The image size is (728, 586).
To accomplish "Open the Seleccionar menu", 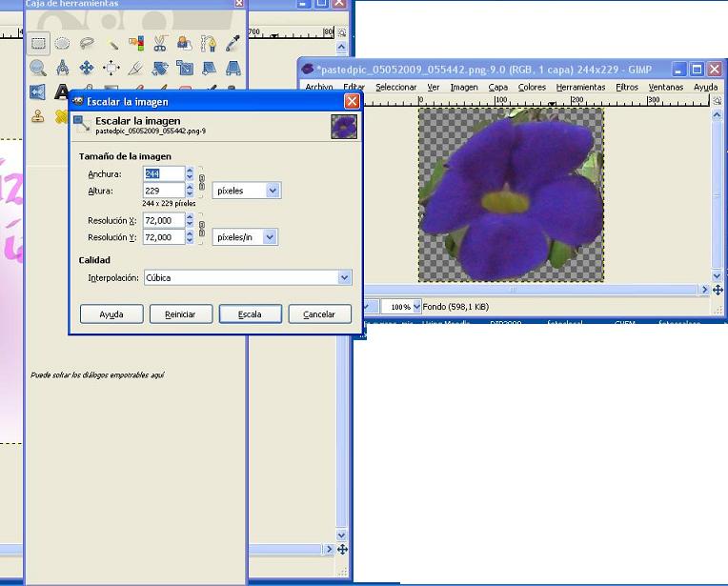I will coord(396,87).
